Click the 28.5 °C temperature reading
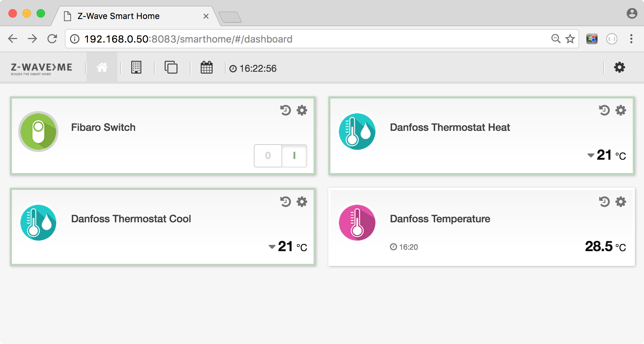644x344 pixels. [x=605, y=247]
